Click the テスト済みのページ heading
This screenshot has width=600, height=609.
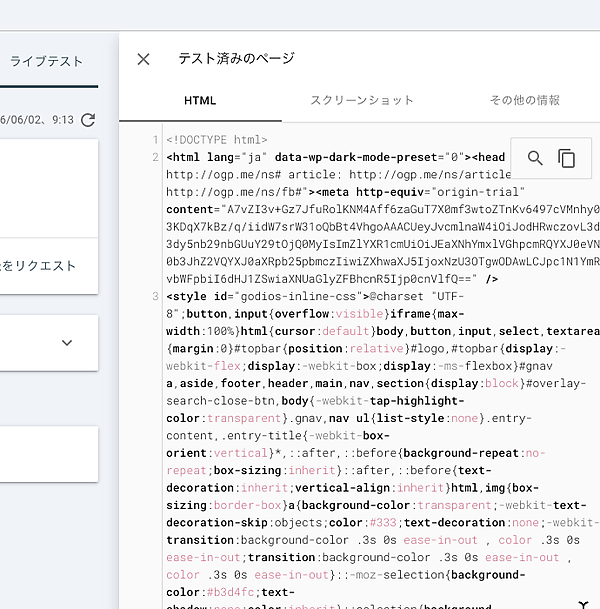pyautogui.click(x=237, y=59)
